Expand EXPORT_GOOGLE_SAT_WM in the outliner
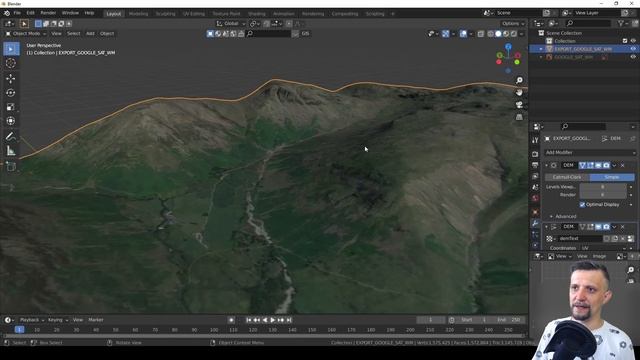The image size is (640, 360). click(x=541, y=49)
